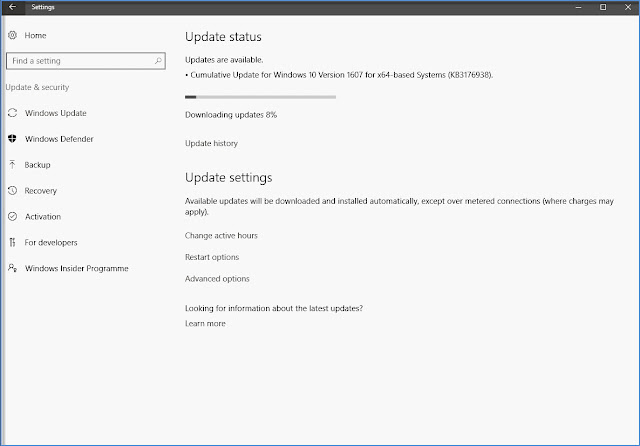Select Windows Update in the sidebar

click(56, 113)
